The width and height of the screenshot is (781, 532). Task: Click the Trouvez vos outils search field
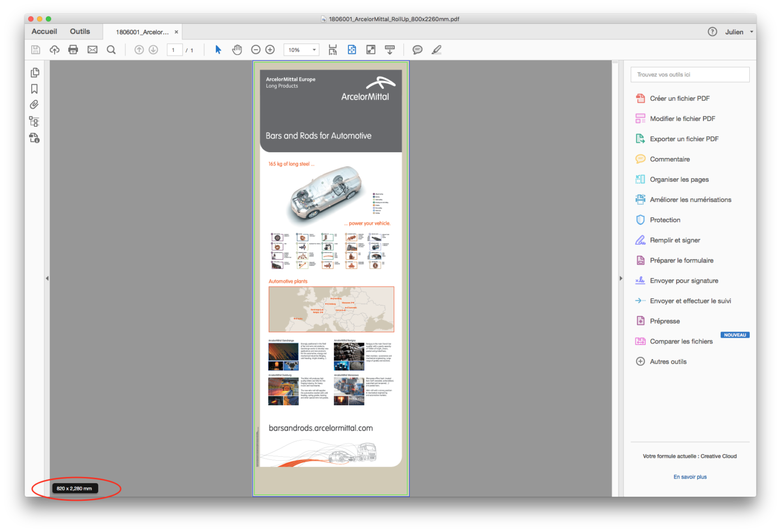[x=690, y=75]
